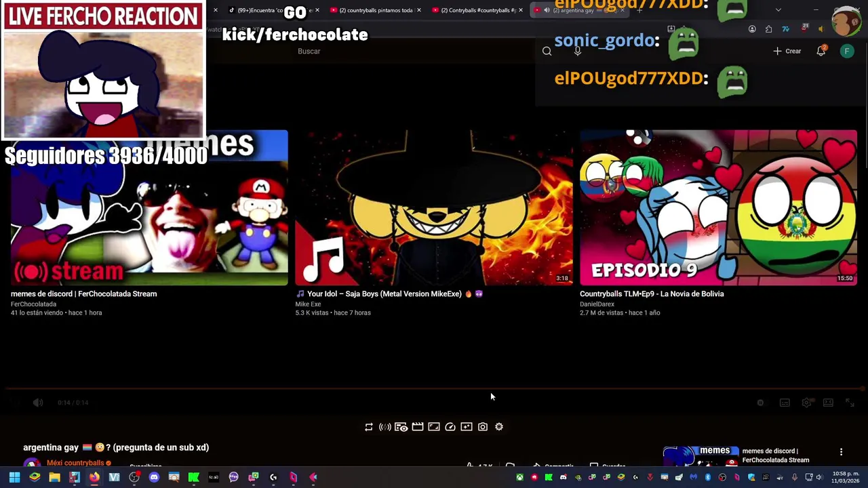Image resolution: width=868 pixels, height=488 pixels.
Task: Close the Contryballs #countryballs tab
Action: coord(521,10)
